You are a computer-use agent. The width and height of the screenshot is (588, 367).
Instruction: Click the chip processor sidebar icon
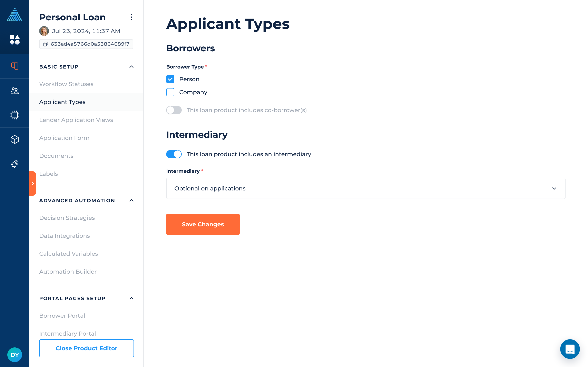pos(14,115)
